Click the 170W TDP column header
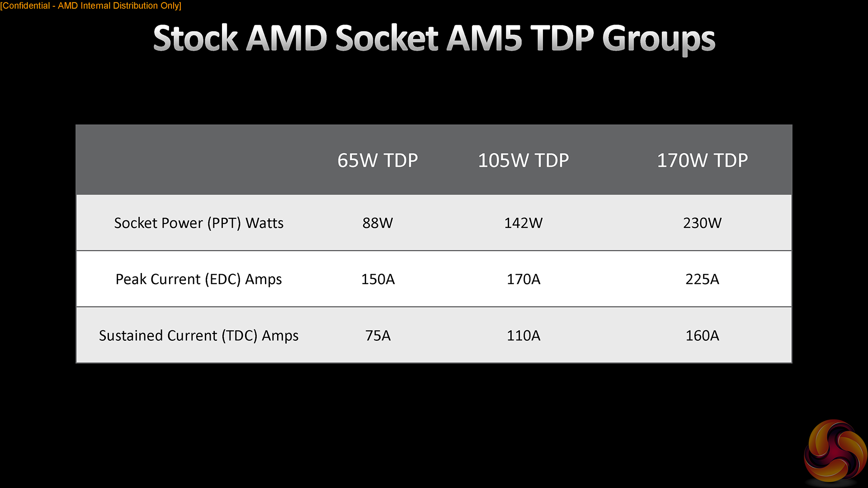The width and height of the screenshot is (868, 488). coord(702,160)
